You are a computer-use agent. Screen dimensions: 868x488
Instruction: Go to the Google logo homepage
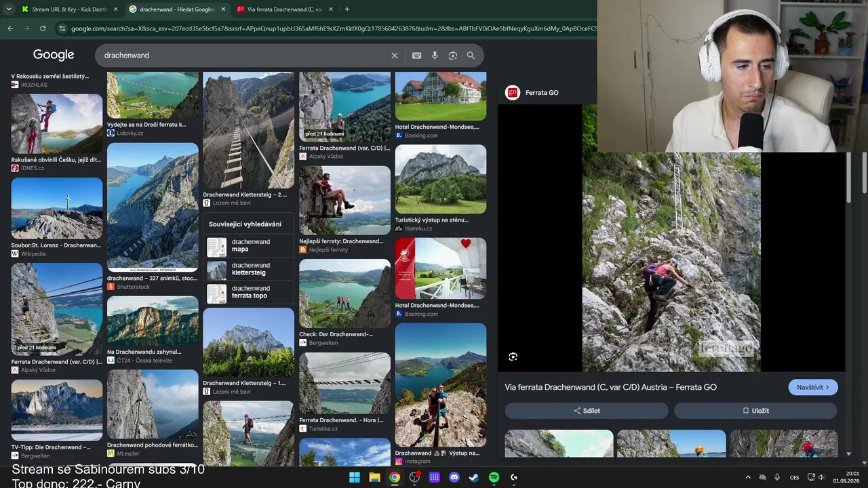54,55
